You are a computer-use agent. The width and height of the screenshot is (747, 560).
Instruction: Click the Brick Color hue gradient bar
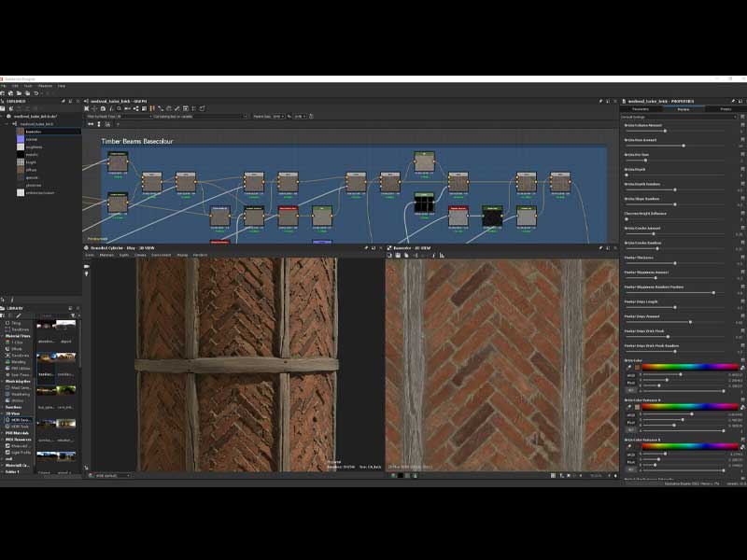(690, 367)
